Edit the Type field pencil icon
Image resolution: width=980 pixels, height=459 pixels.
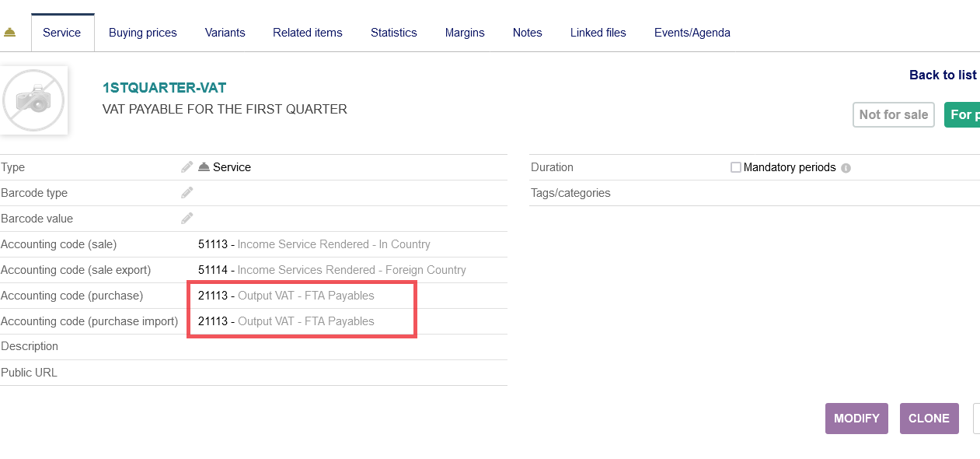(187, 167)
